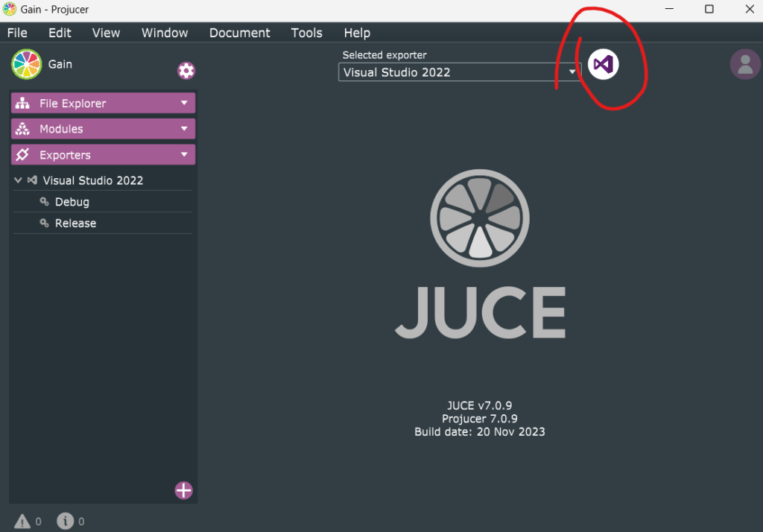This screenshot has width=763, height=532.
Task: Click the Exporters panel header
Action: [x=103, y=154]
